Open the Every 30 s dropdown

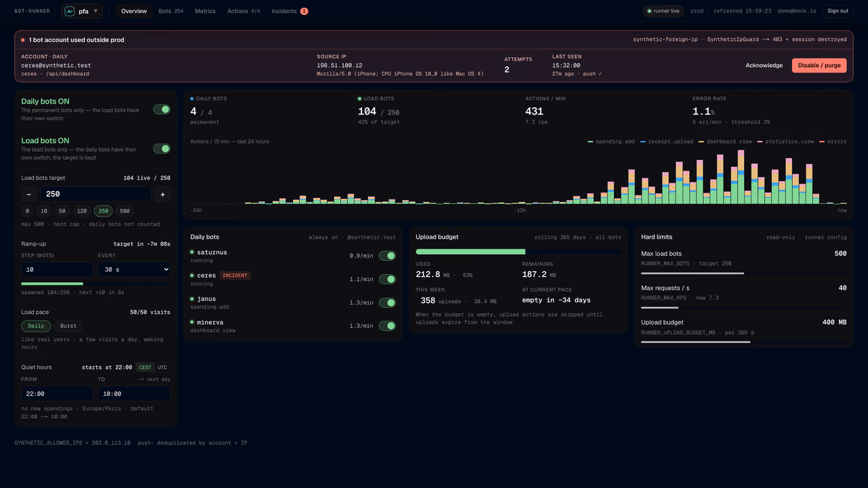(134, 269)
